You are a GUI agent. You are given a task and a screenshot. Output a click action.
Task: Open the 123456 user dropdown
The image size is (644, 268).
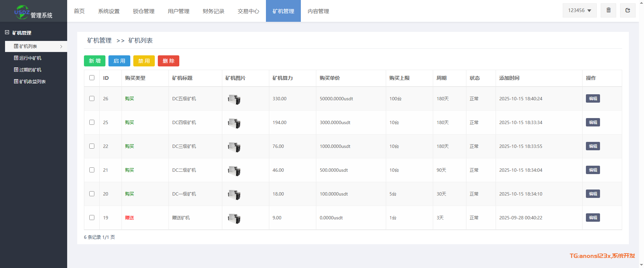(580, 10)
